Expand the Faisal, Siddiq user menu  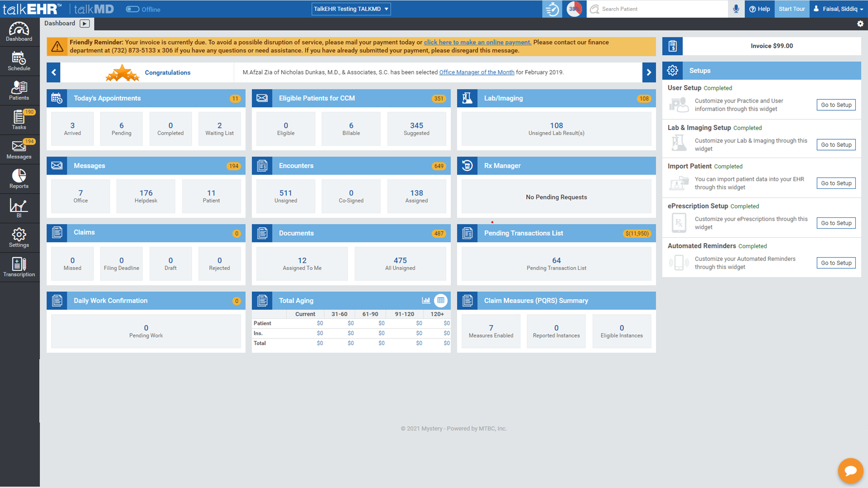coord(839,9)
